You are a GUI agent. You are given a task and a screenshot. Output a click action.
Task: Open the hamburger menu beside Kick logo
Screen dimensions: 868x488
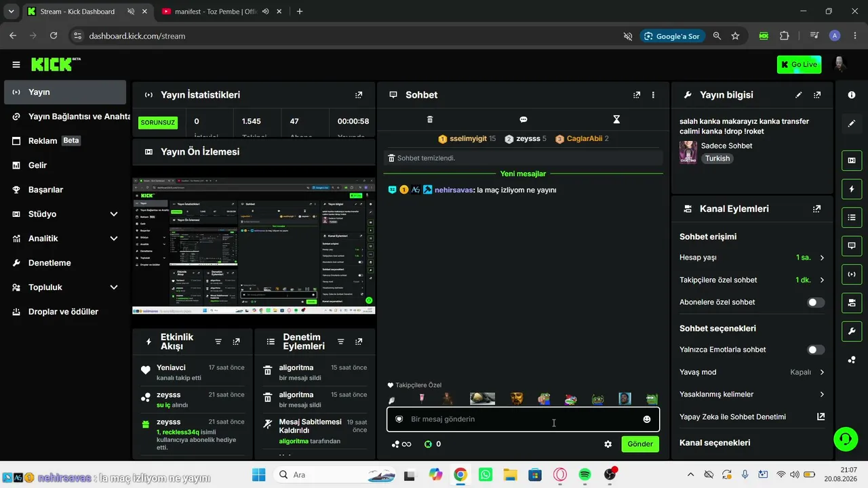16,64
